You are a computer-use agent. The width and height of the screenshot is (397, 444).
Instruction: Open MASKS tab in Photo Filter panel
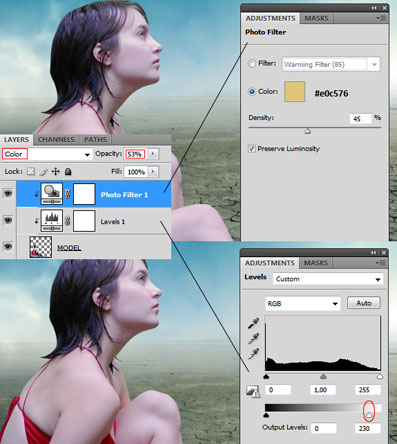(316, 18)
